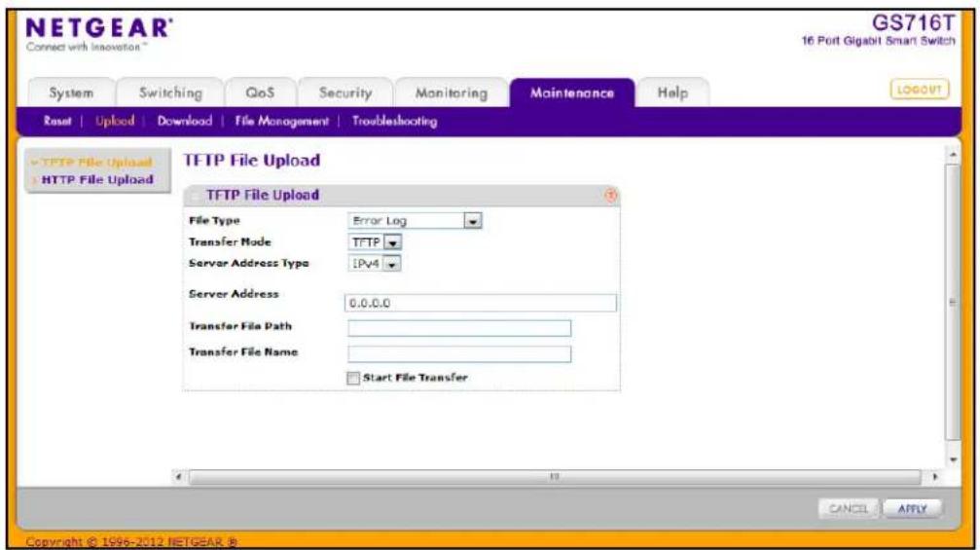Viewport: 980px width, 550px height.
Task: Click the horizontal scrollbar right arrow
Action: coord(935,477)
